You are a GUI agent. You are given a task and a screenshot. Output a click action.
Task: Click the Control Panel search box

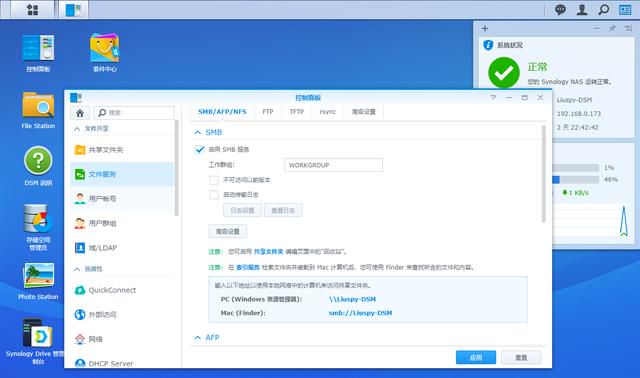coord(134,113)
